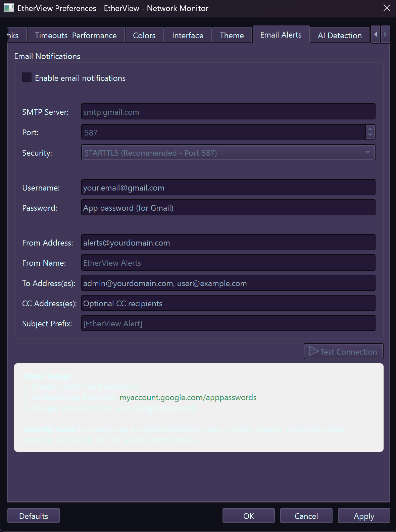
Task: Click into the Username field
Action: coord(228,187)
